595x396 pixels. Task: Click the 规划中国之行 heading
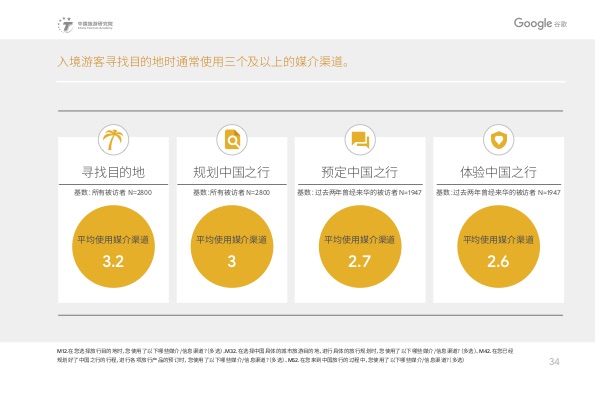(x=231, y=172)
